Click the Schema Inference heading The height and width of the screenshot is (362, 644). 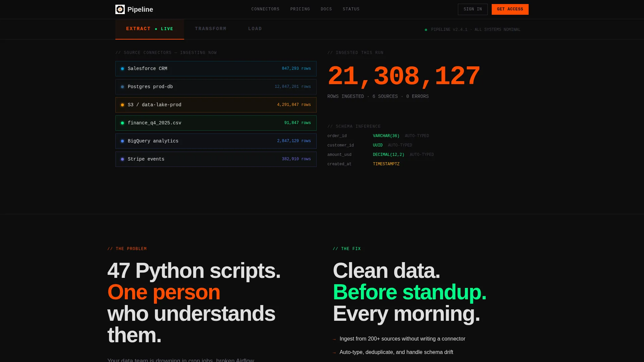click(354, 127)
